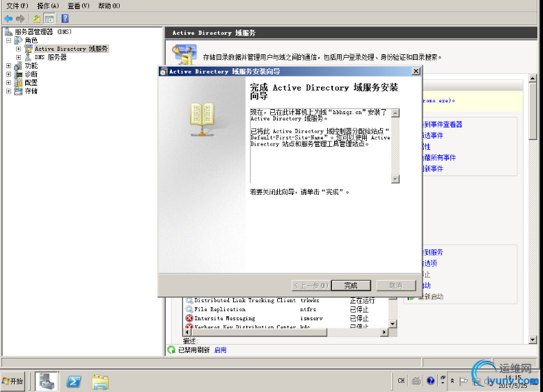Click 完成 to finish the wizard
Viewport: 543px width, 392px height.
[x=351, y=285]
